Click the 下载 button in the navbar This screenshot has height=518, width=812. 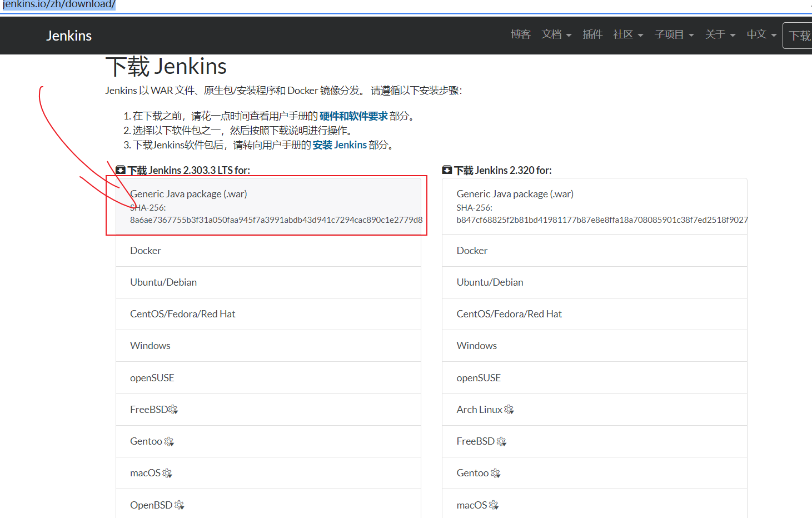[x=798, y=36]
